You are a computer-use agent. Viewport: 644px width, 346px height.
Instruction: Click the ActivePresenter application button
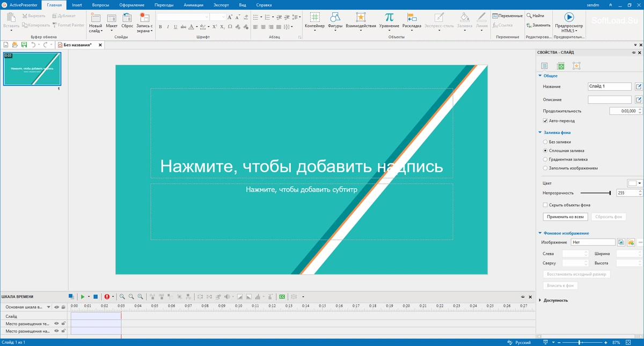(x=20, y=4)
